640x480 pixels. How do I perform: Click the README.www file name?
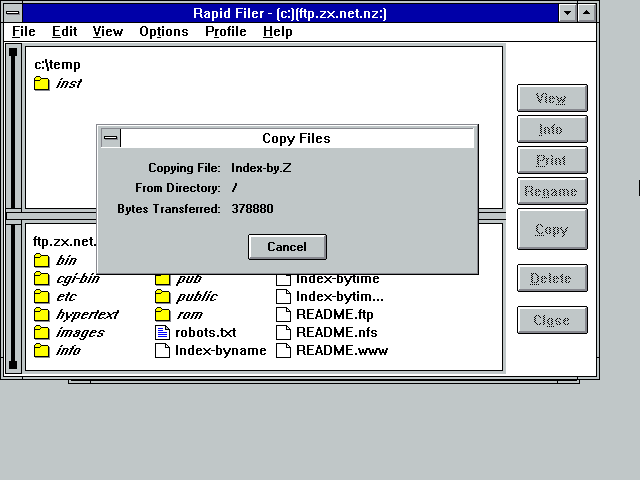tap(342, 350)
